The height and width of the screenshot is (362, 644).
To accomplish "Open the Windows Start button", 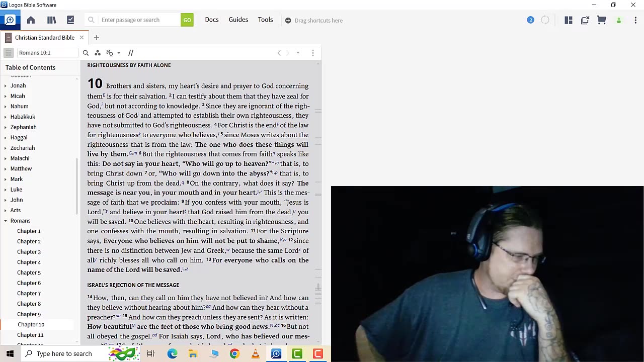I will (10, 353).
